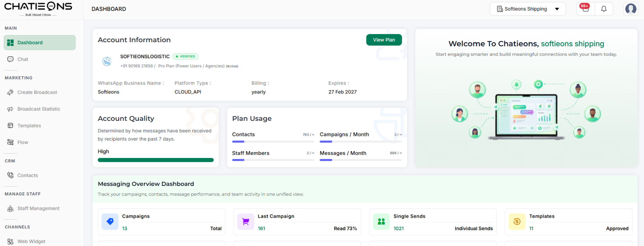This screenshot has height=246, width=644.
Task: Click the Campaigns blue tag icon
Action: [110, 222]
